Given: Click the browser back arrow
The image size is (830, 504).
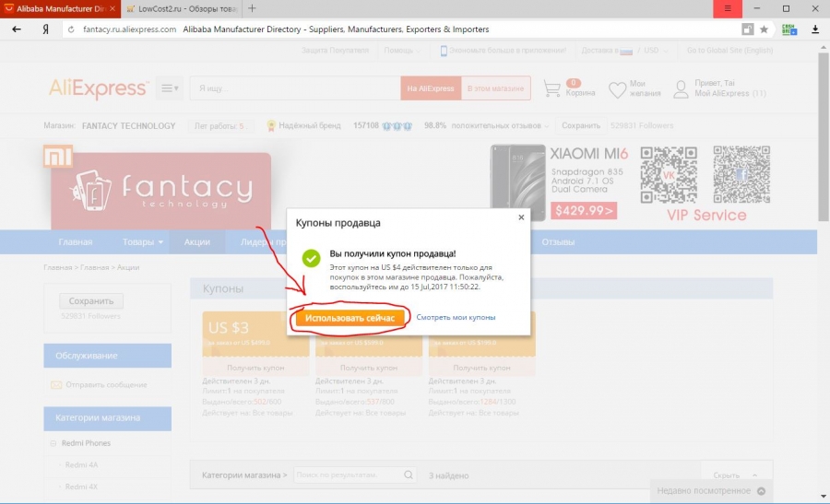Looking at the screenshot, I should [17, 29].
